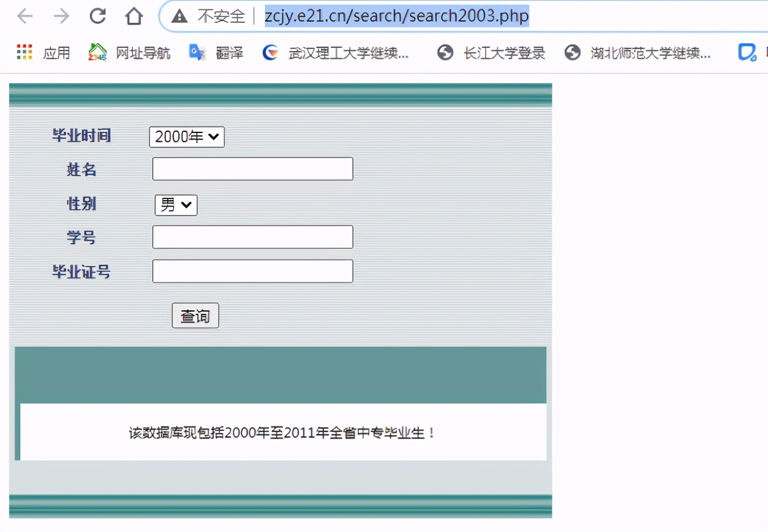Reload the current page

[x=98, y=16]
